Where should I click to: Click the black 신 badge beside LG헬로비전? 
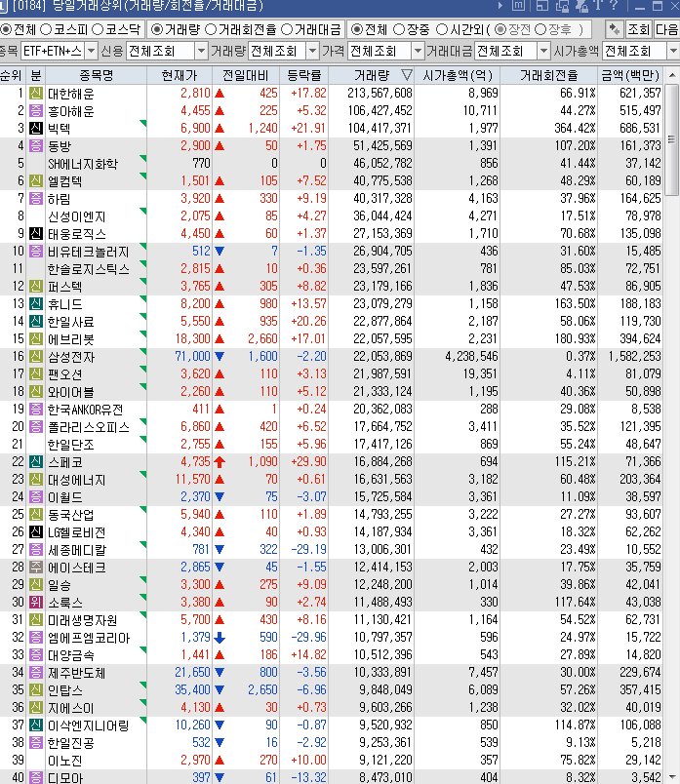point(35,532)
